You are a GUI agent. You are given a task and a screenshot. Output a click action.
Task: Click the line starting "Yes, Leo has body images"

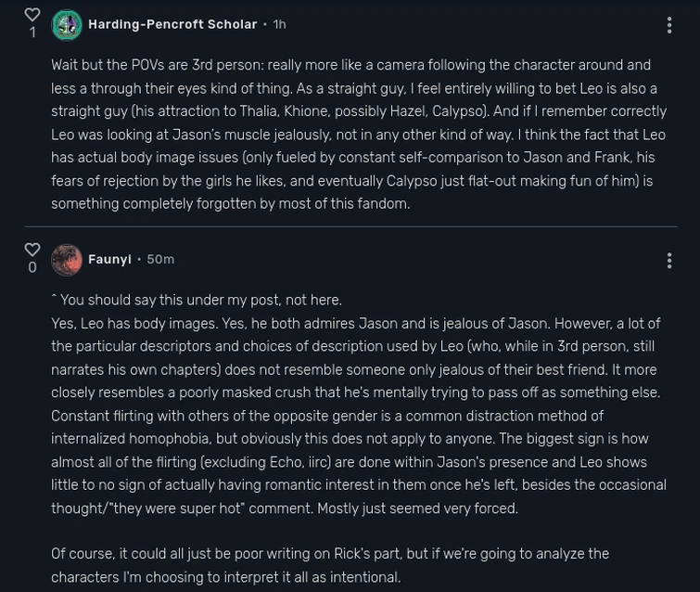point(355,323)
